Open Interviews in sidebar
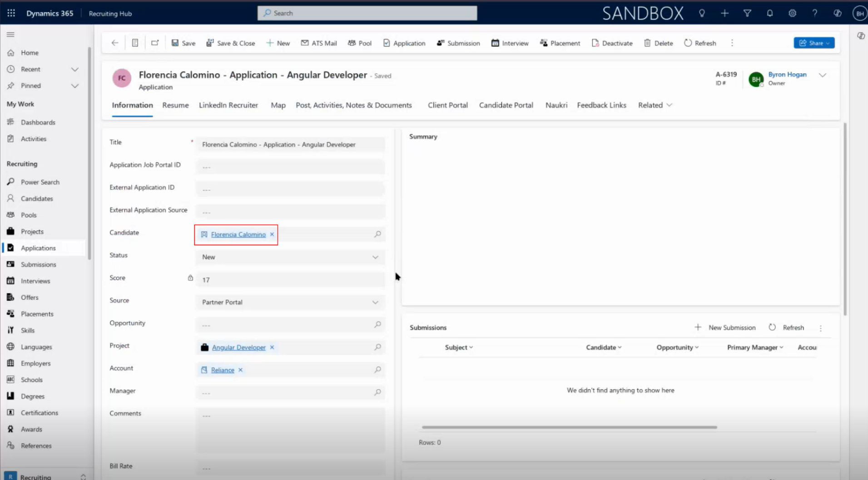 [x=35, y=281]
